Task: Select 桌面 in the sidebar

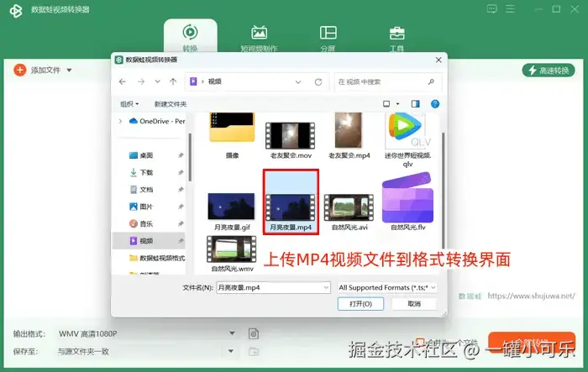Action: (146, 155)
